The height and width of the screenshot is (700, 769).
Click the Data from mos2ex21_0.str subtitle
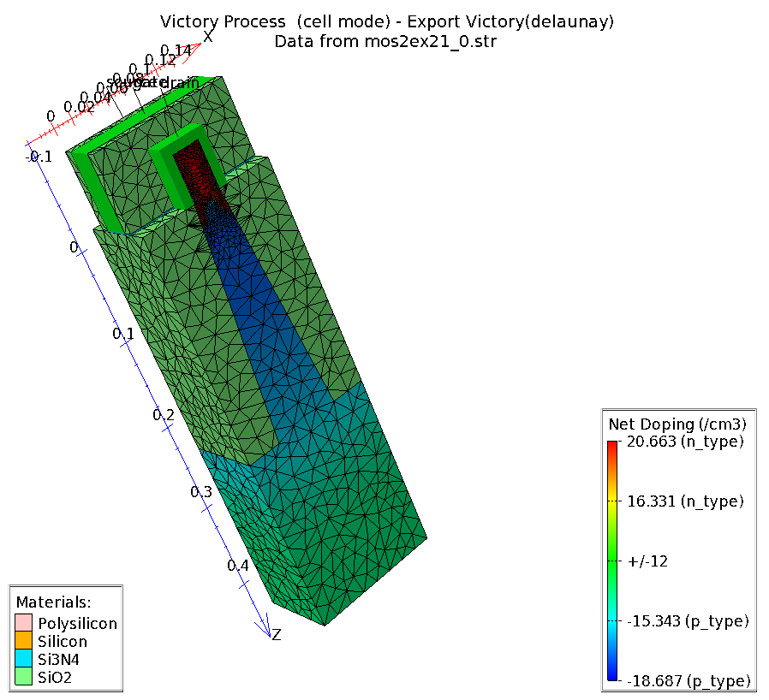[x=385, y=41]
